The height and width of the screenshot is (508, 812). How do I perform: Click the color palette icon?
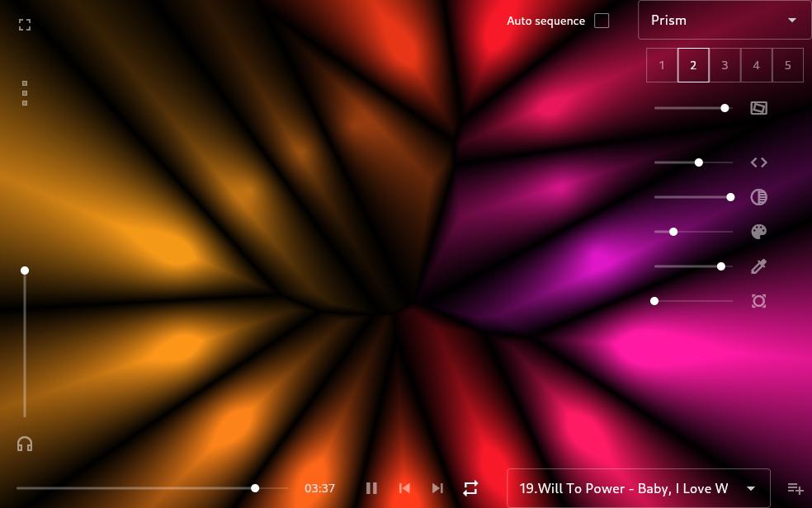758,232
